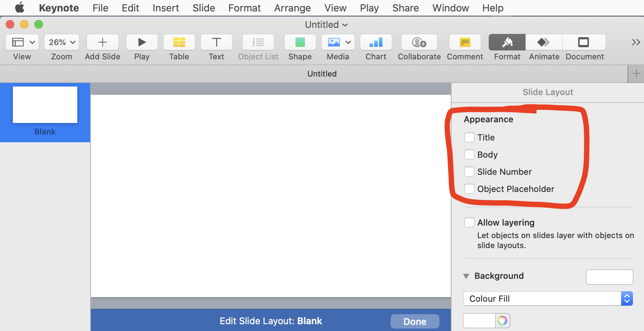Select the Blank slide layout thumbnail

(x=45, y=105)
